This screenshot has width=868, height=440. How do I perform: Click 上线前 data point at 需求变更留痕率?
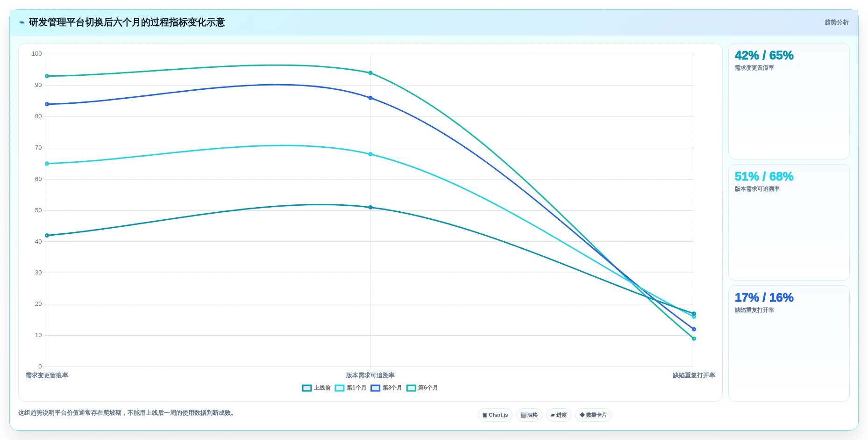pyautogui.click(x=47, y=236)
